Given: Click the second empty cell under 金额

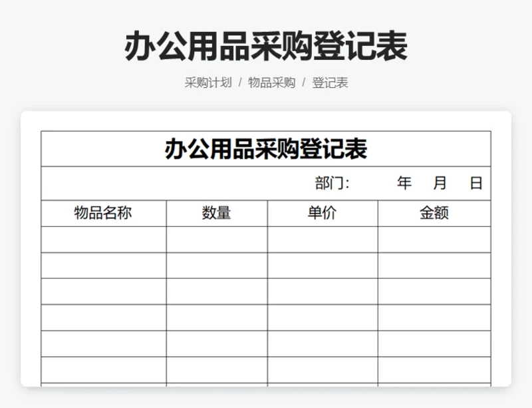Looking at the screenshot, I should (x=434, y=266).
